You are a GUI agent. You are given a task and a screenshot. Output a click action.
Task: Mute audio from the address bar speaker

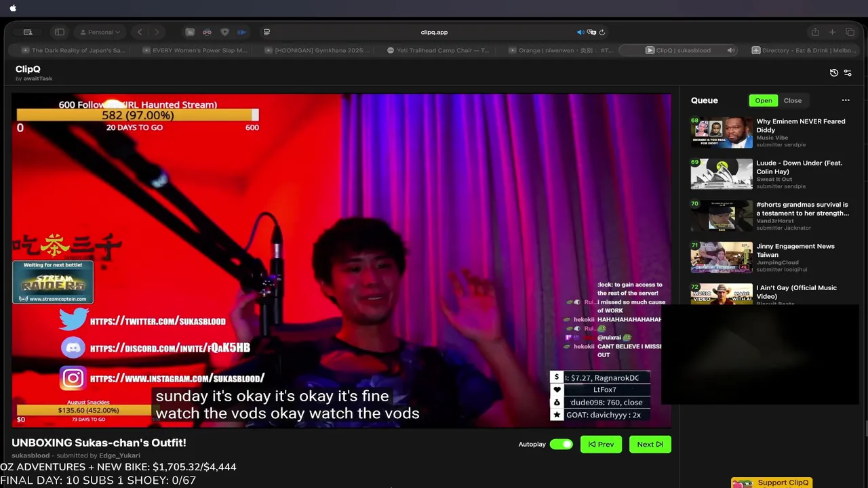click(580, 32)
